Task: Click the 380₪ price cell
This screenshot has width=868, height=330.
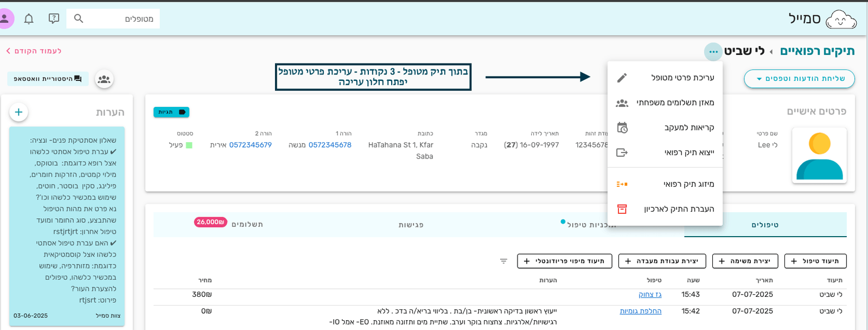Action: pos(202,295)
